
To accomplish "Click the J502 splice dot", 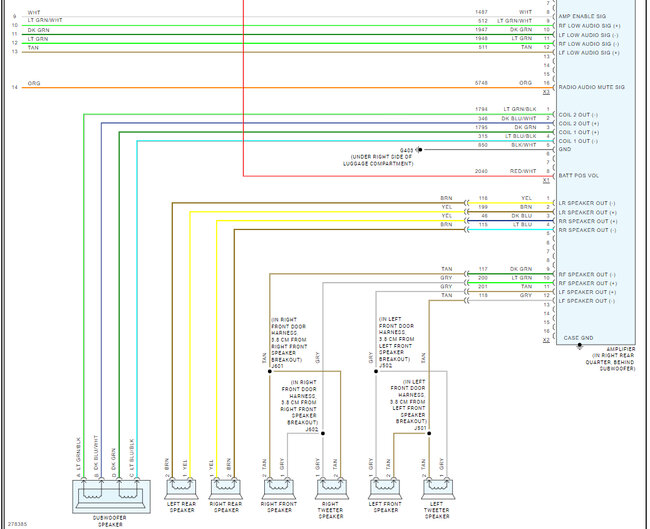I will [376, 371].
